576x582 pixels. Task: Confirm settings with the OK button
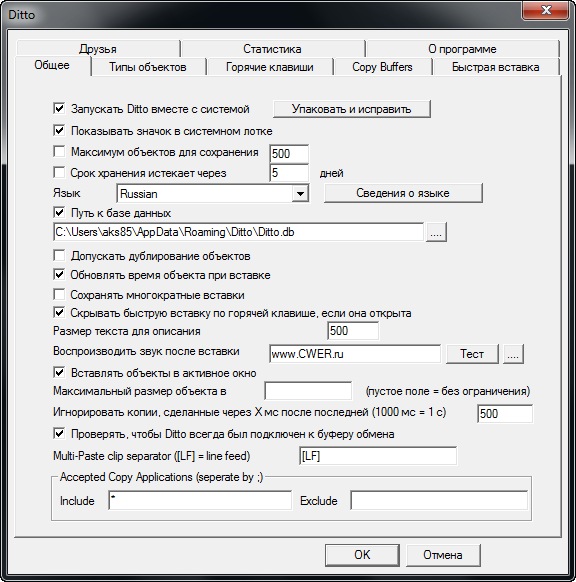click(x=362, y=555)
